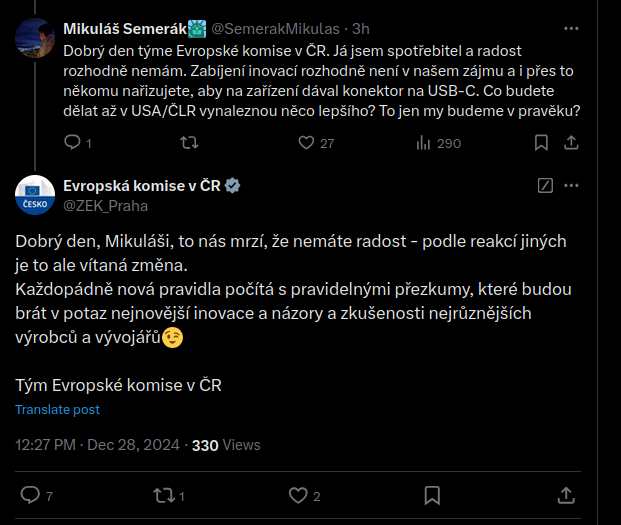The width and height of the screenshot is (621, 525).
Task: Click the Evropská komise ČESKO avatar
Action: [x=34, y=194]
